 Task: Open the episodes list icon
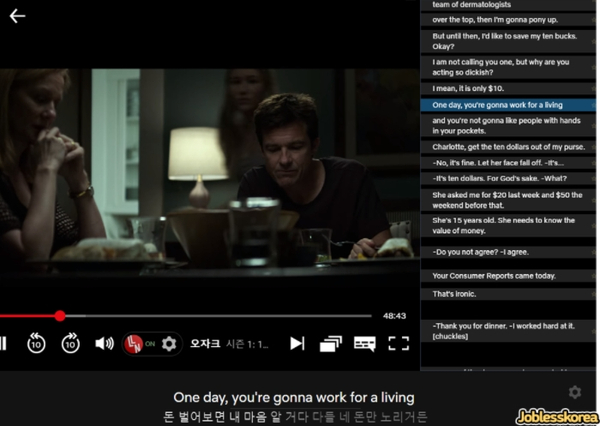pyautogui.click(x=331, y=344)
